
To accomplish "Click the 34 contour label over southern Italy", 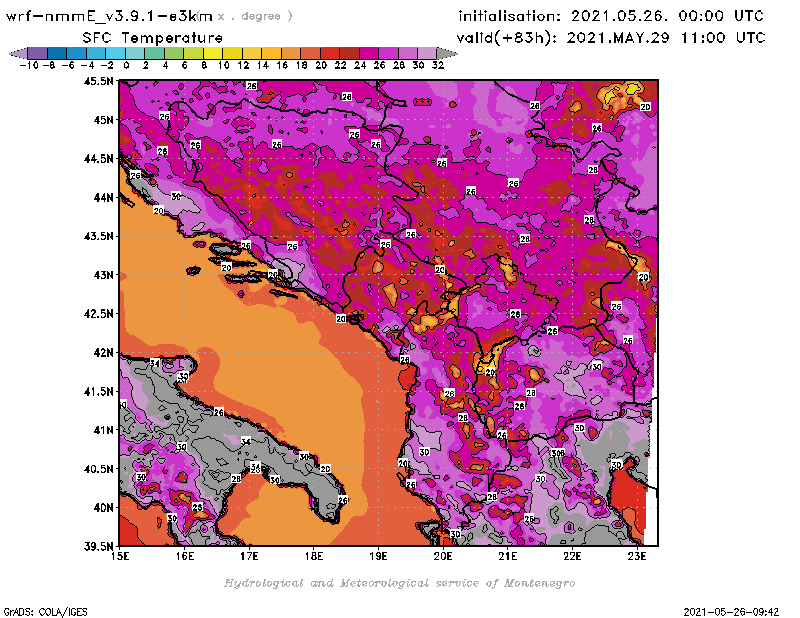I will point(246,442).
